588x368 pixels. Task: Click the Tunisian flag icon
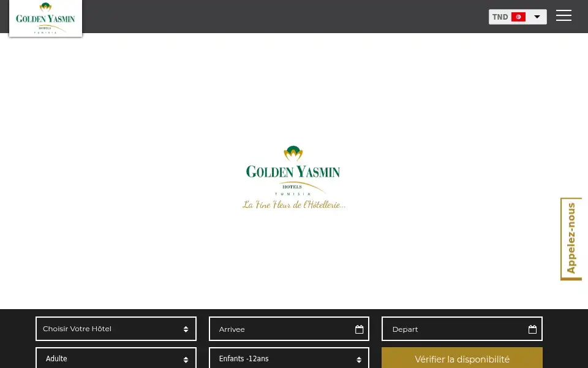point(518,17)
